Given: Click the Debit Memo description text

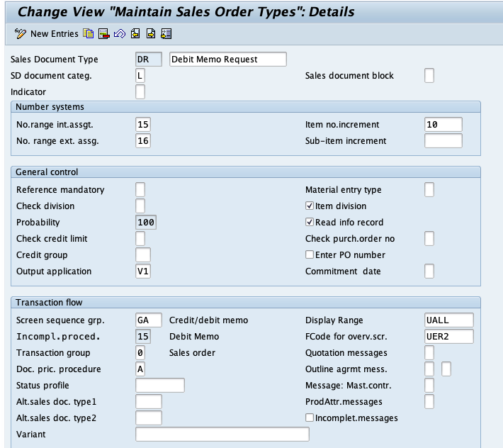Looking at the screenshot, I should pos(194,337).
